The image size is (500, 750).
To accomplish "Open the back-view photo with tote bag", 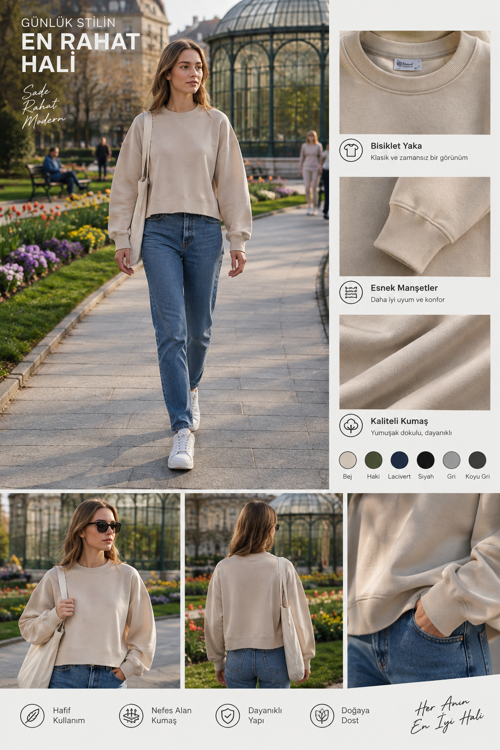I will [264, 591].
